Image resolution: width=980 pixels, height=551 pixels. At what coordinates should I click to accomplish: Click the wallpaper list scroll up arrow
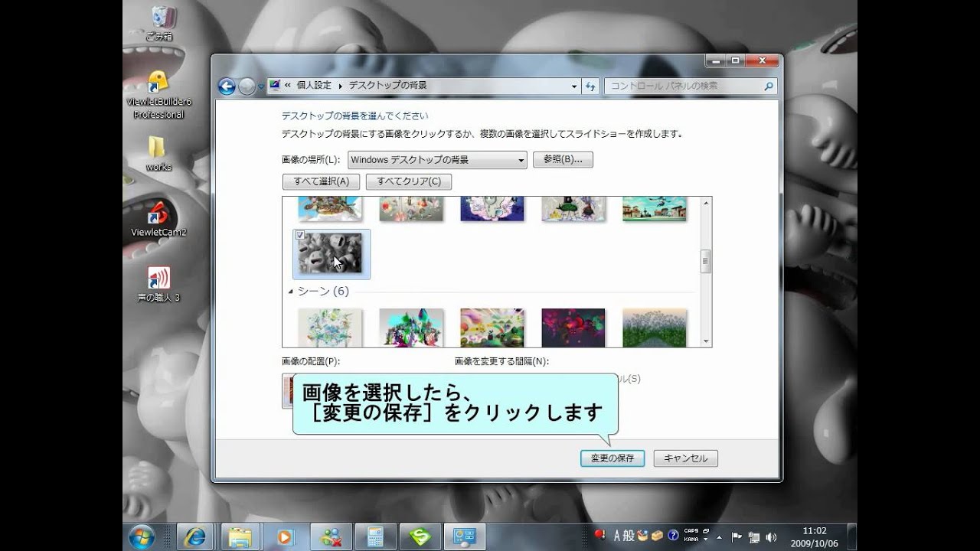pos(706,203)
